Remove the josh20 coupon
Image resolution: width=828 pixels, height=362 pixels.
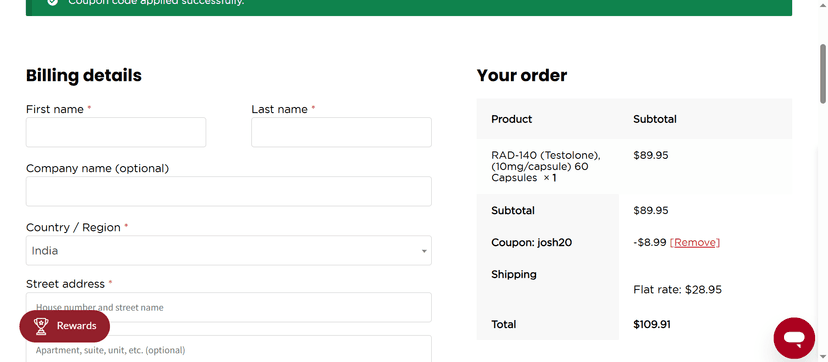(x=694, y=242)
